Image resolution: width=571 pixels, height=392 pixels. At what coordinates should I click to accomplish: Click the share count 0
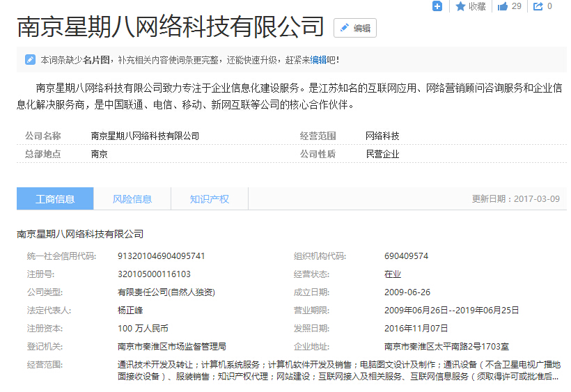coord(549,6)
